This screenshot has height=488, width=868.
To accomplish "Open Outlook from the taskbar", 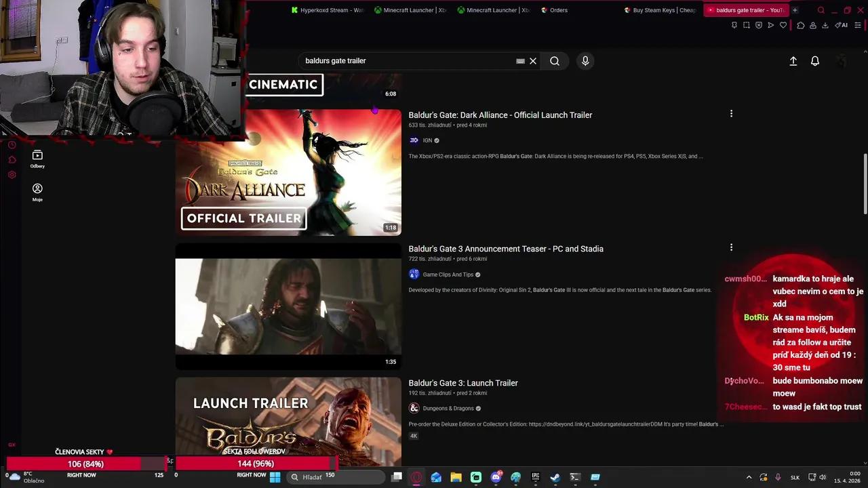I will (436, 477).
